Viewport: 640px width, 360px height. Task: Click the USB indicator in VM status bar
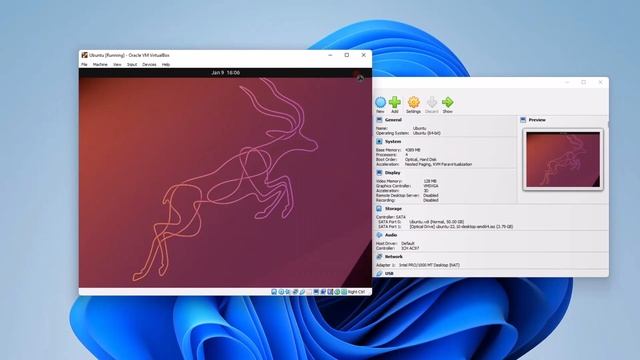point(302,292)
